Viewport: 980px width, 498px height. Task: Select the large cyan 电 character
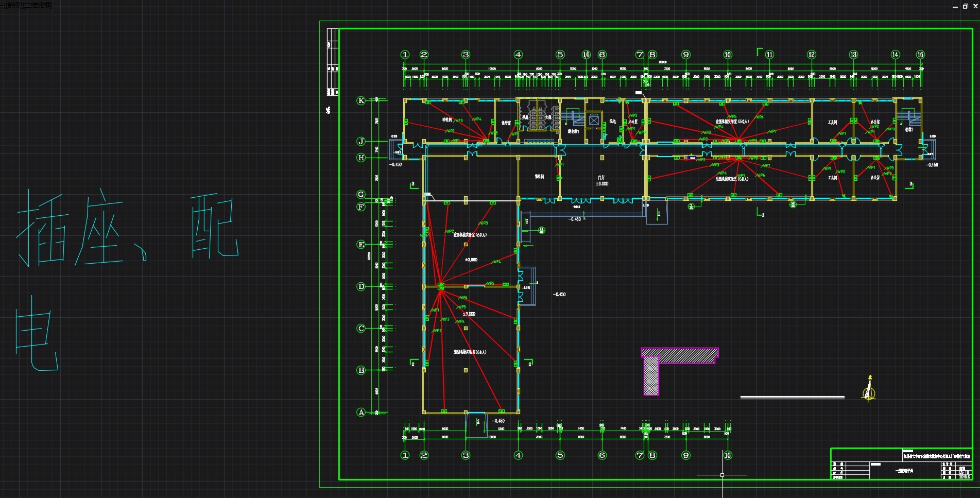pos(37,333)
